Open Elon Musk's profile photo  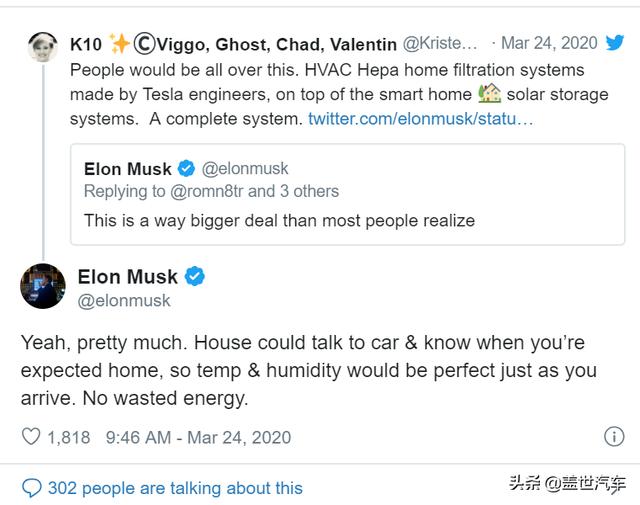(x=43, y=286)
